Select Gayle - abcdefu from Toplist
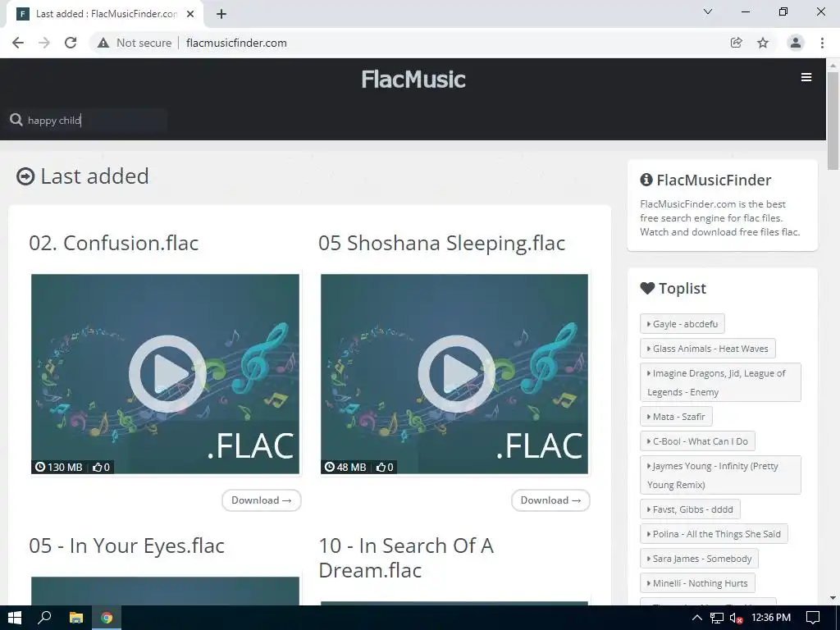Image resolution: width=840 pixels, height=630 pixels. point(682,324)
